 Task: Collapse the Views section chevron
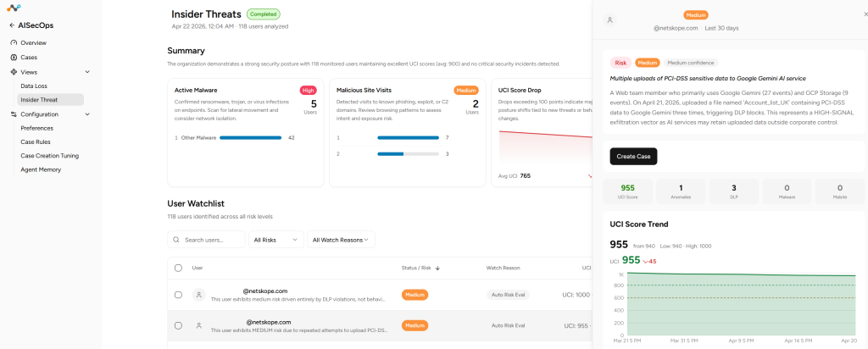(87, 72)
